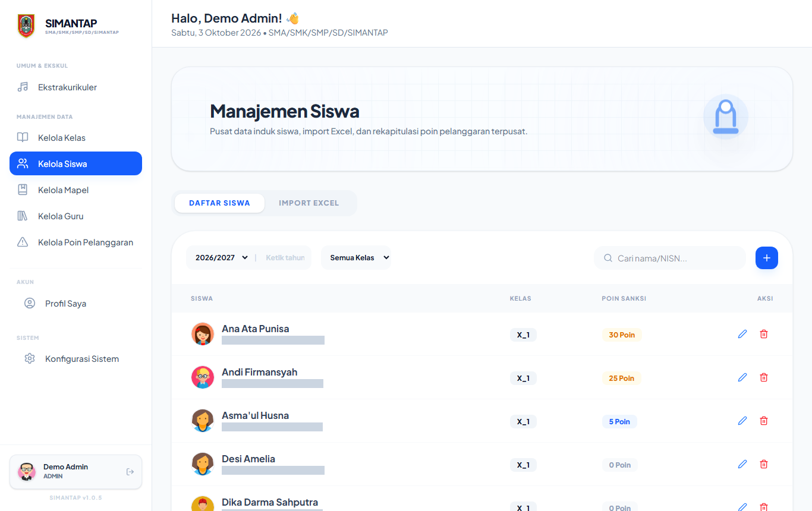Delete Asma'ul Husna with trash icon

point(764,421)
